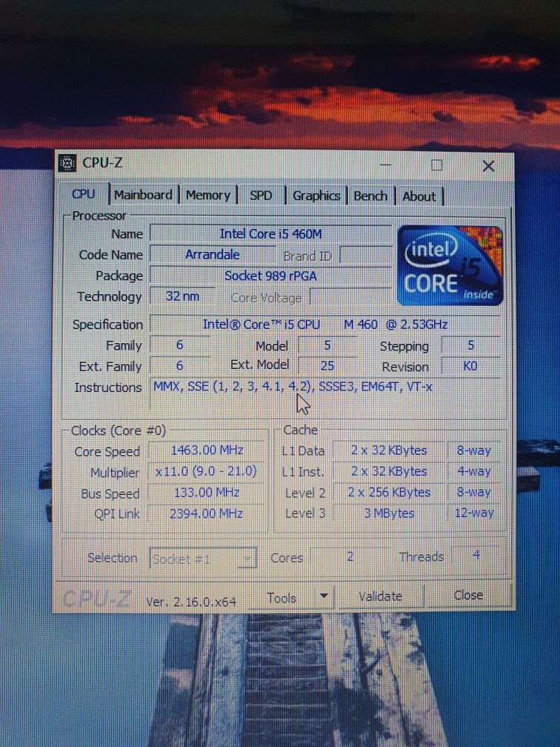Click the Close button at bottom
The height and width of the screenshot is (747, 560).
pyautogui.click(x=468, y=595)
